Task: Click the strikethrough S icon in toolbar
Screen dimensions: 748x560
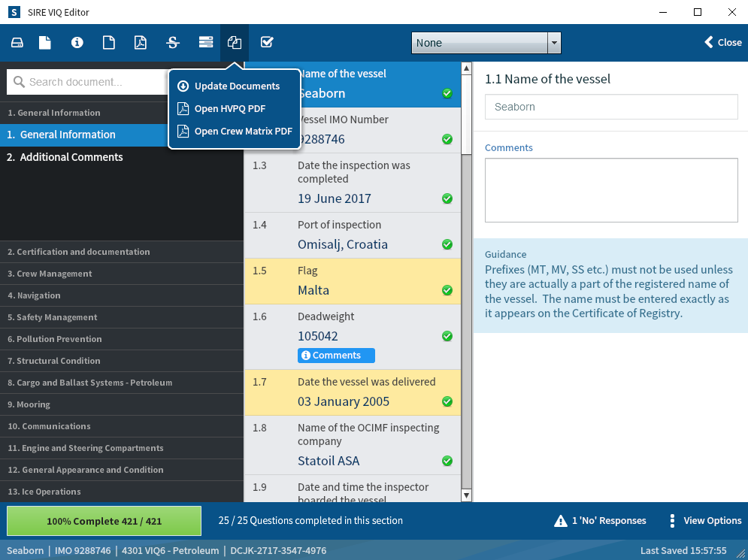Action: 173,42
